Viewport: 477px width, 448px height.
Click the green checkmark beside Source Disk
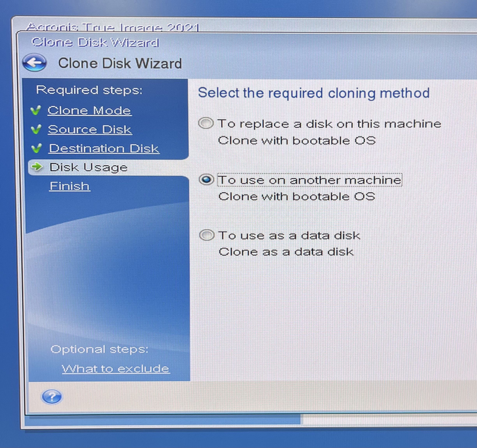(36, 129)
